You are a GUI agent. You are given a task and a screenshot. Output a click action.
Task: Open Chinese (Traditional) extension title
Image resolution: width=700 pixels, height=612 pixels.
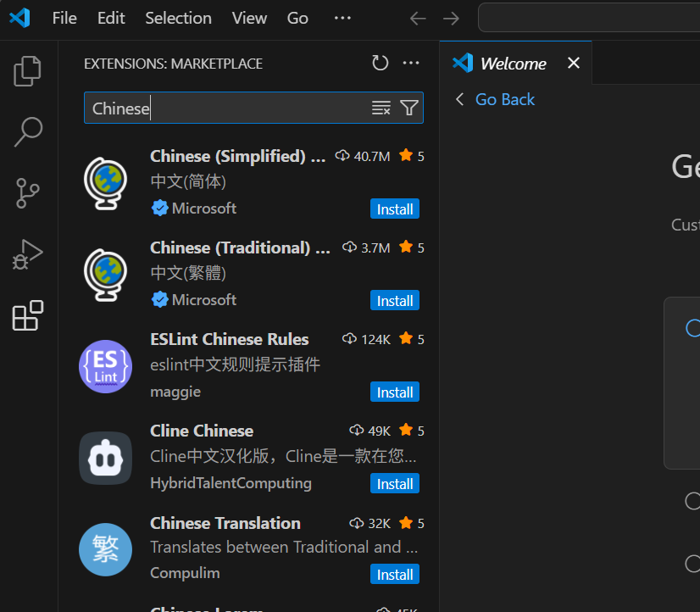[x=240, y=248]
